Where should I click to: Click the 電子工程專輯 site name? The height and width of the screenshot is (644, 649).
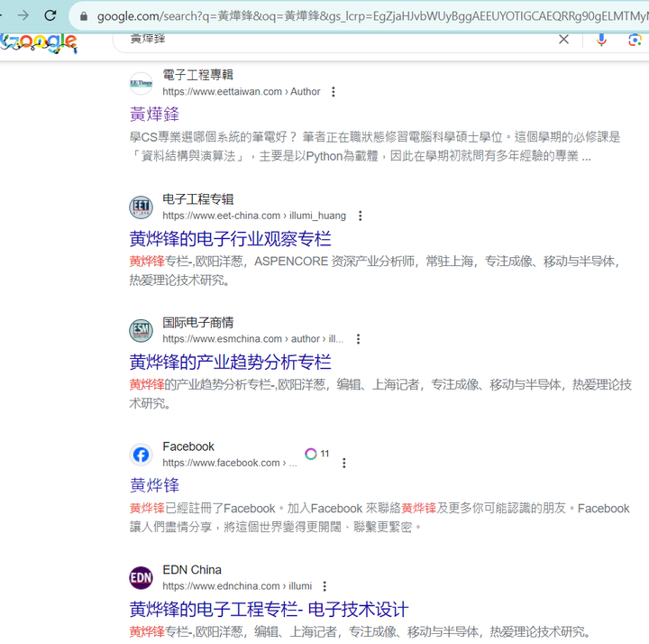tap(197, 75)
